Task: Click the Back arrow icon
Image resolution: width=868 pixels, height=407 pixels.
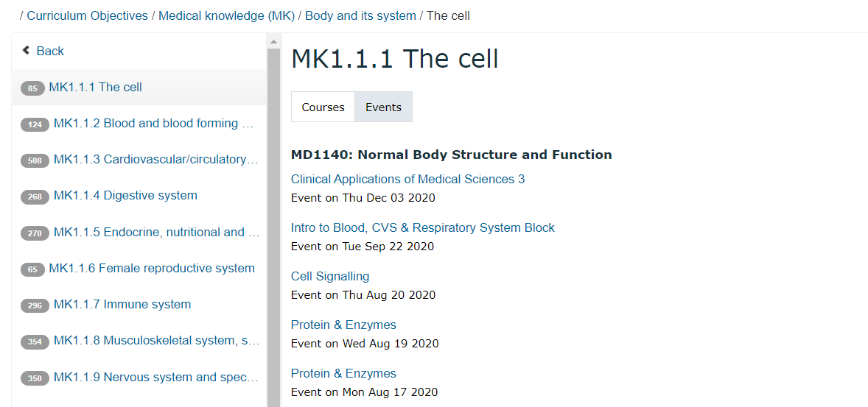Action: click(26, 50)
